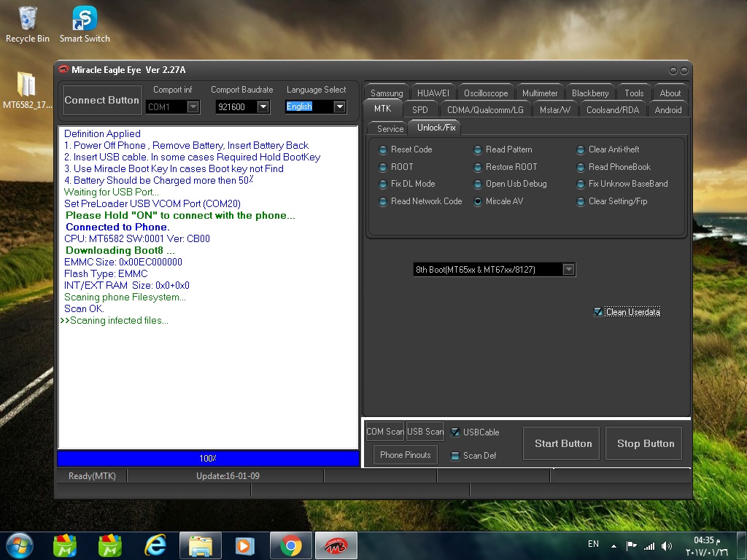
Task: Open Google Chrome from the taskbar
Action: click(290, 545)
